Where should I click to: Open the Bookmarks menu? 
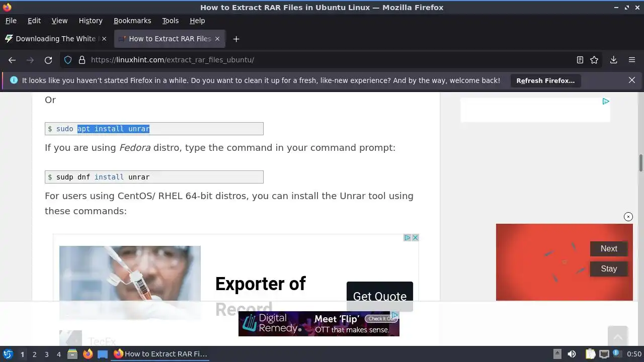tap(132, 21)
